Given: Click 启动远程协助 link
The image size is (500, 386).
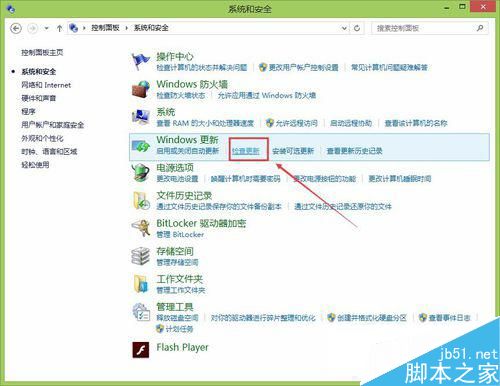Looking at the screenshot, I should tap(351, 123).
